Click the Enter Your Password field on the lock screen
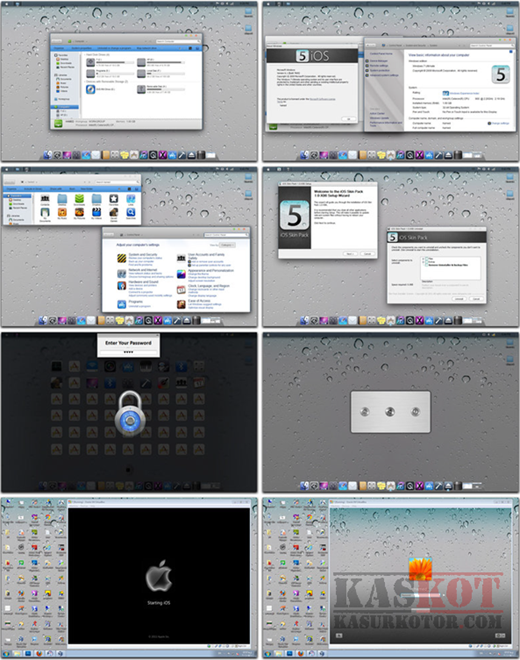Image resolution: width=520 pixels, height=660 pixels. tap(128, 352)
